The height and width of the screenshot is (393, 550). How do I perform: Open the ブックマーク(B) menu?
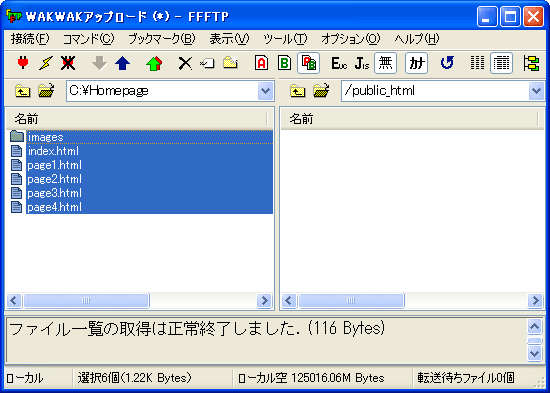[161, 39]
